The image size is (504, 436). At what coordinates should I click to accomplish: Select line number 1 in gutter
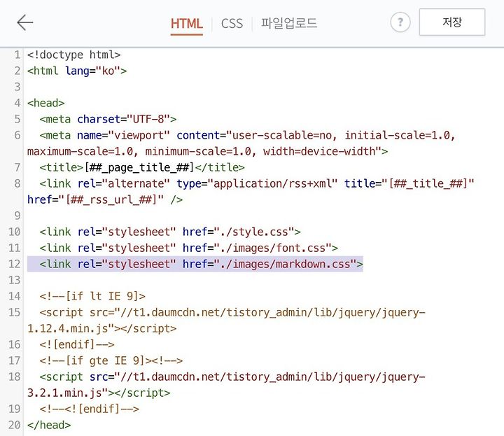tap(17, 55)
